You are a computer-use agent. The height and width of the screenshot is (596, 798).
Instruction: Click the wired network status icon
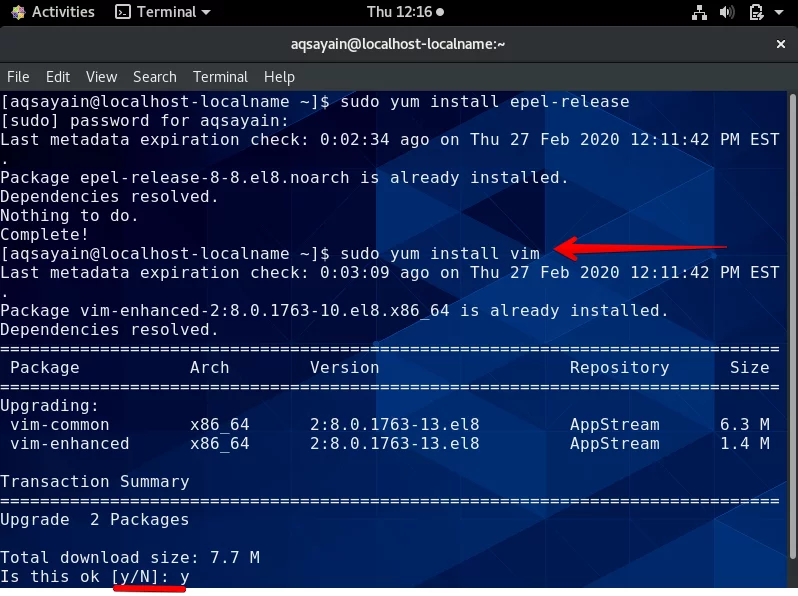click(699, 12)
